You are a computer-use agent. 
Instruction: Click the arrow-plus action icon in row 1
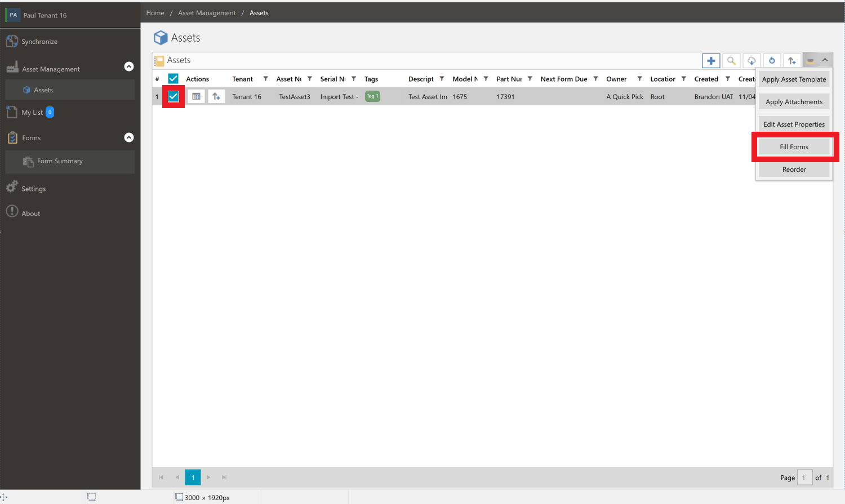click(x=216, y=97)
